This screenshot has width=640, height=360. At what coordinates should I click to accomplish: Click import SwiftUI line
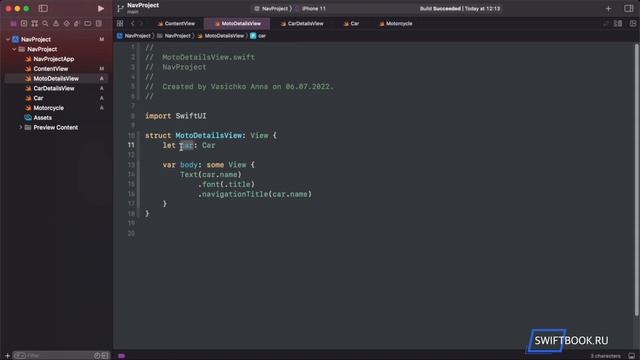(176, 116)
